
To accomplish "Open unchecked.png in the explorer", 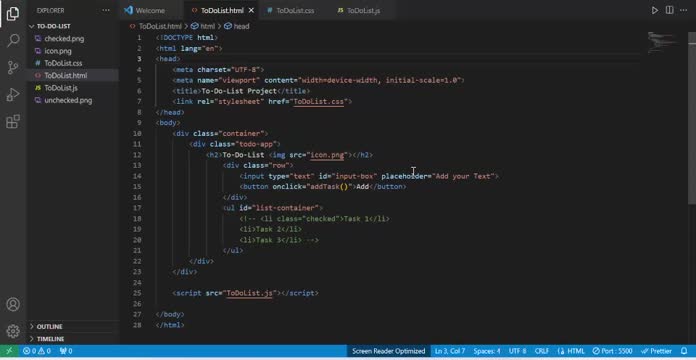I will tap(68, 100).
